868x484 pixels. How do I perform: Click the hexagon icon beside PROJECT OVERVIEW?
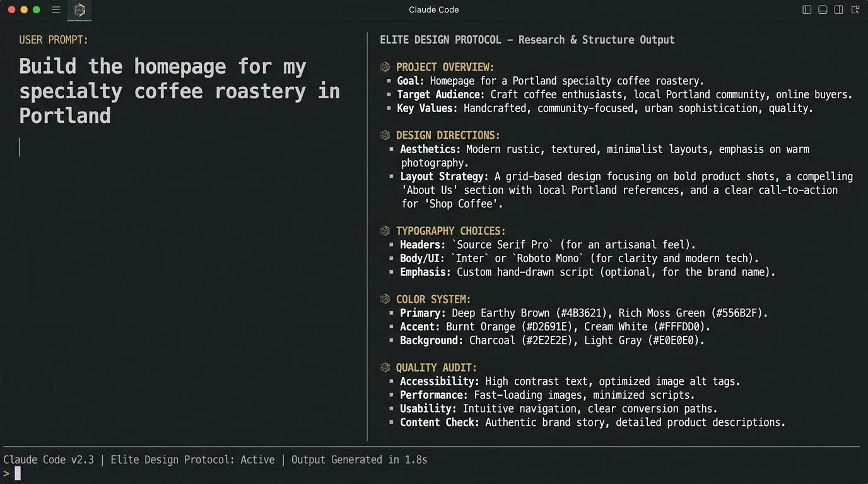click(x=385, y=67)
